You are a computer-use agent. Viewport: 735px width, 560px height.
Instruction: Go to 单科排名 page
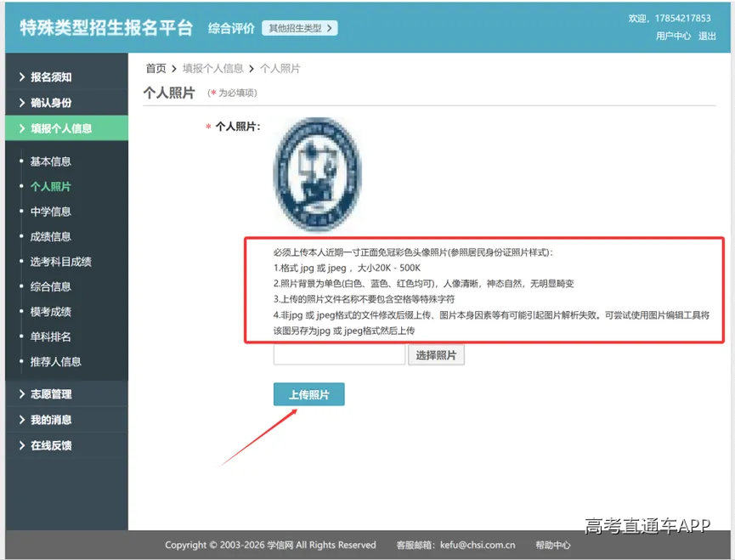pos(51,337)
